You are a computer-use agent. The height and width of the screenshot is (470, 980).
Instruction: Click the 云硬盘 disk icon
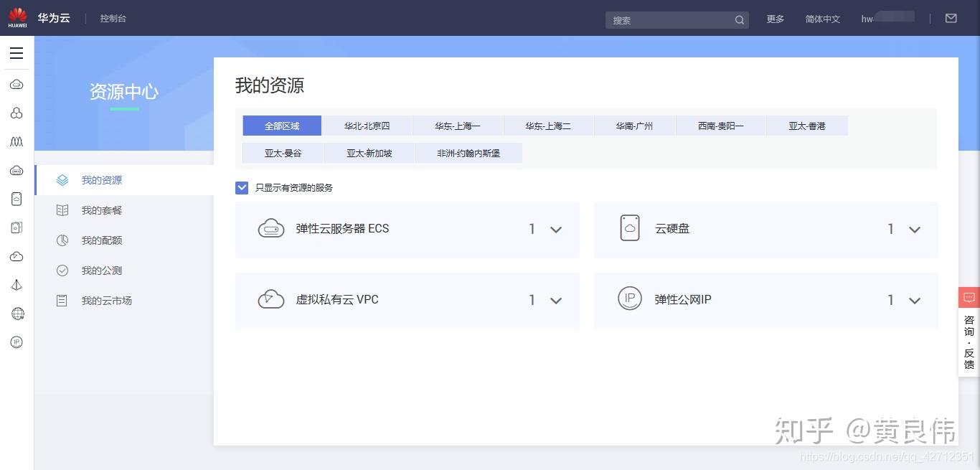tap(630, 228)
